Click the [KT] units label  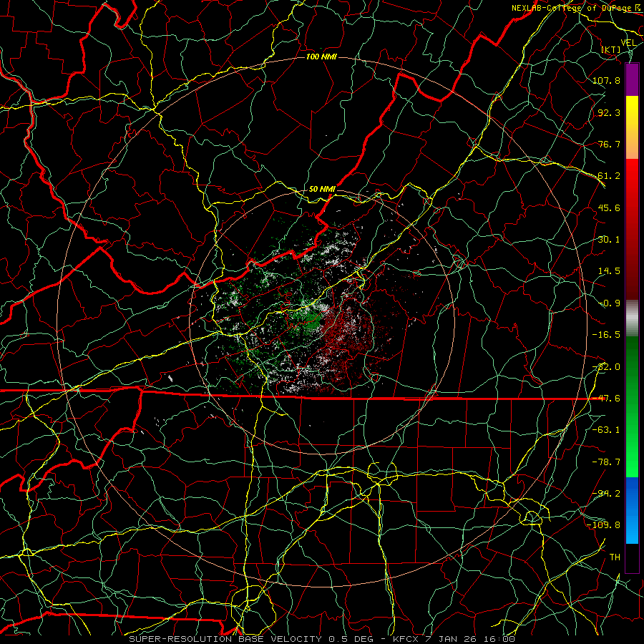pos(611,50)
